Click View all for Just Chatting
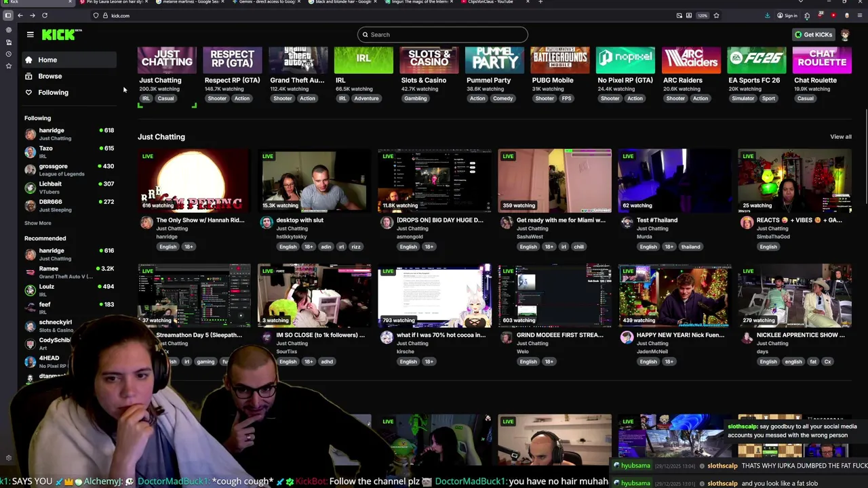The width and height of the screenshot is (868, 488). pyautogui.click(x=840, y=137)
